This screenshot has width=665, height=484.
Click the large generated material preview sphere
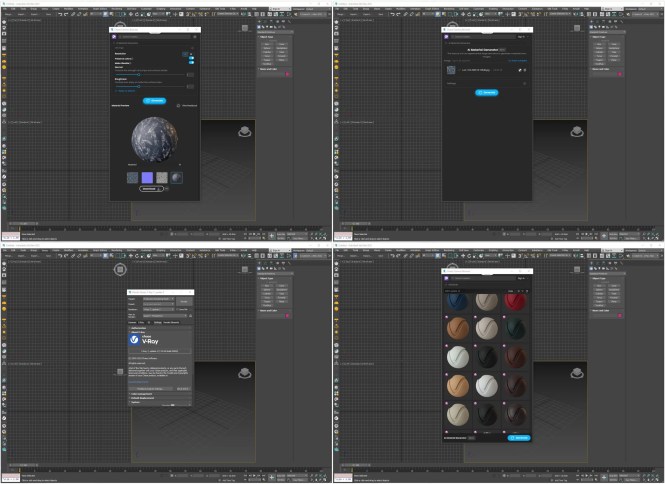[154, 140]
